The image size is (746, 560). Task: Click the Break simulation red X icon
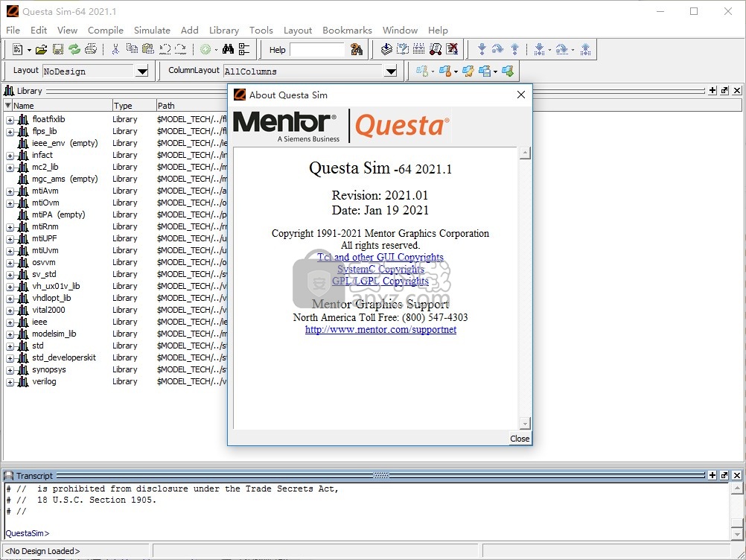click(452, 49)
